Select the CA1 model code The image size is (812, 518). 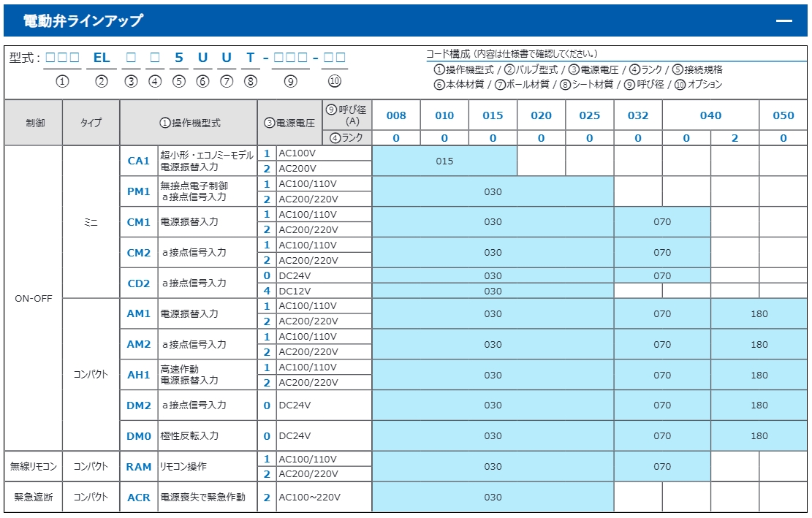pos(139,161)
